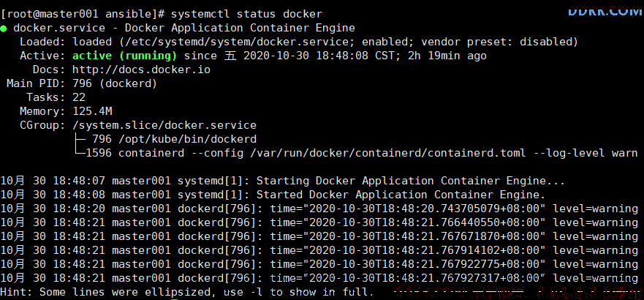Click the green terminal cursor at bottom
The width and height of the screenshot is (644, 300).
click(x=175, y=299)
